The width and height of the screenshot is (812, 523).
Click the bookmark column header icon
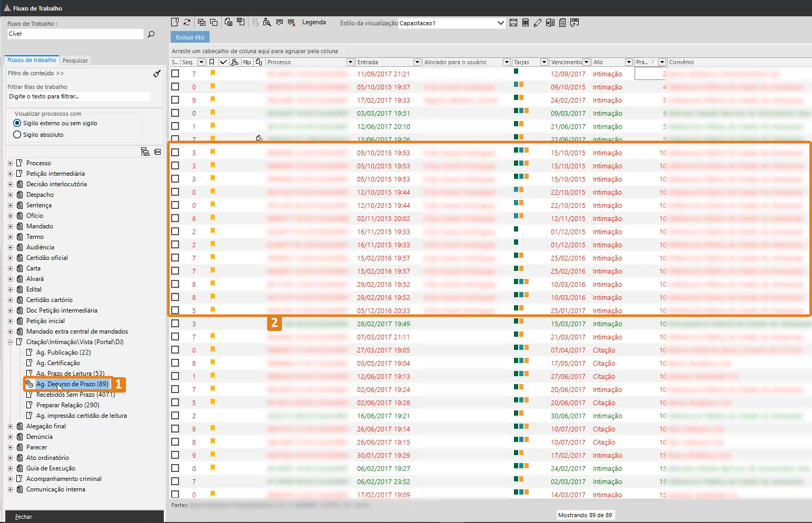pyautogui.click(x=212, y=62)
